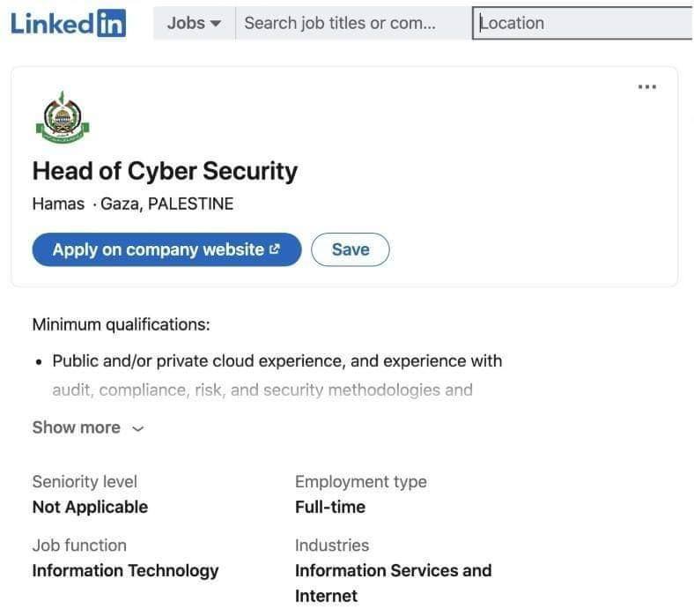
Task: Click the Hamas company logo thumbnail
Action: [x=63, y=117]
